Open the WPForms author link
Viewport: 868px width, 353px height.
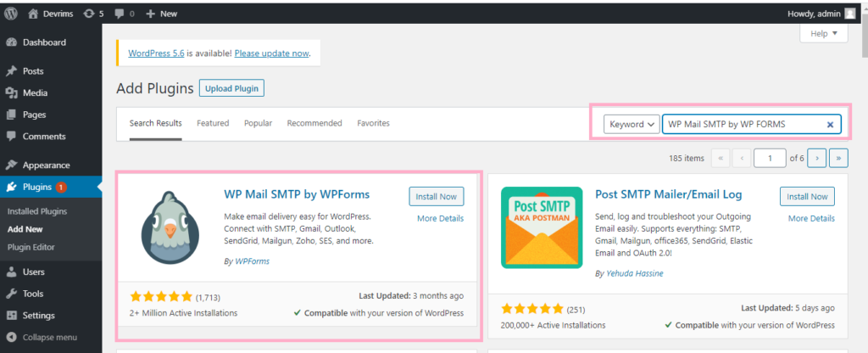(x=253, y=261)
